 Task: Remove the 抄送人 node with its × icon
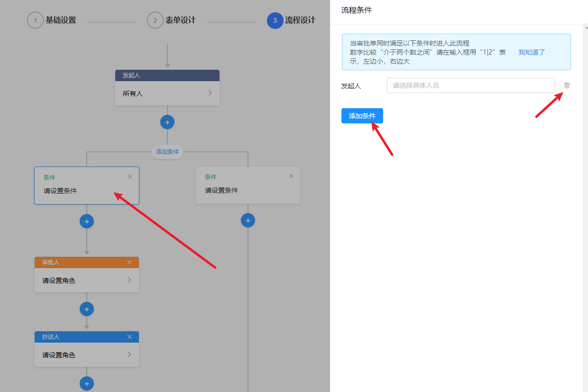coord(129,337)
